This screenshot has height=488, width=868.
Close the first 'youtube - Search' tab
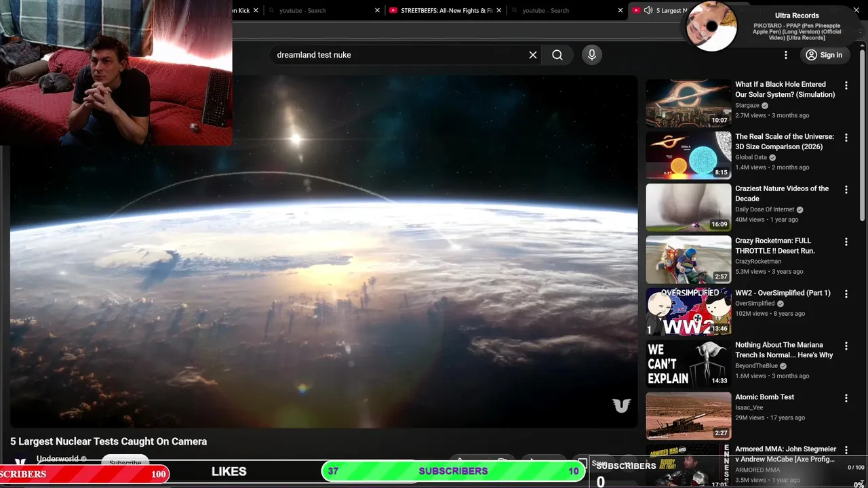coord(378,10)
